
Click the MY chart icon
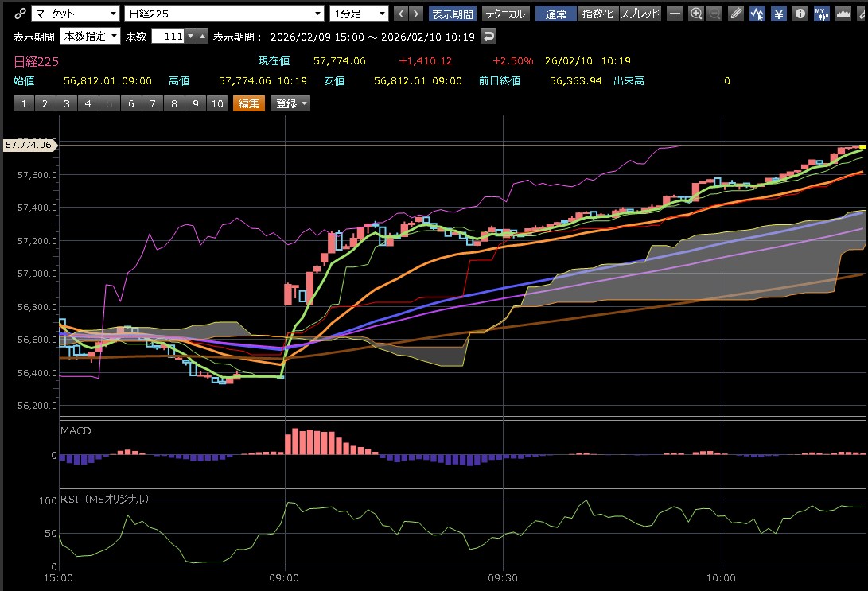click(822, 14)
